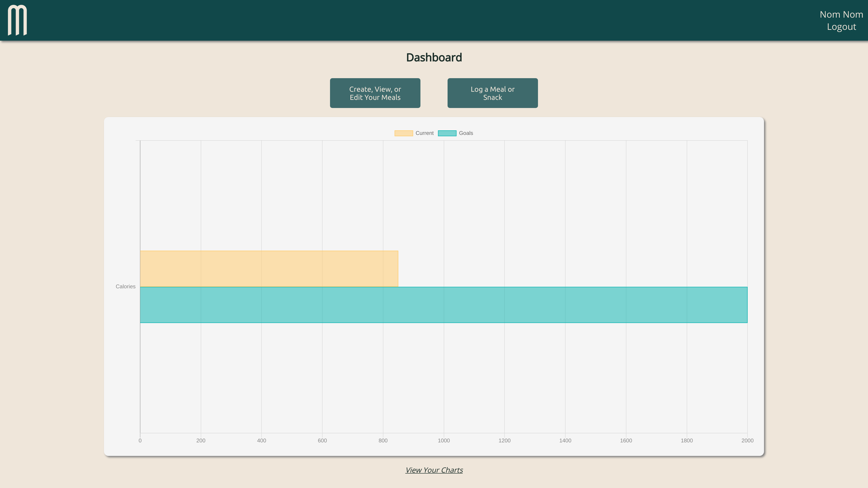Click the 1000 axis tick label
The image size is (868, 488).
pyautogui.click(x=444, y=441)
